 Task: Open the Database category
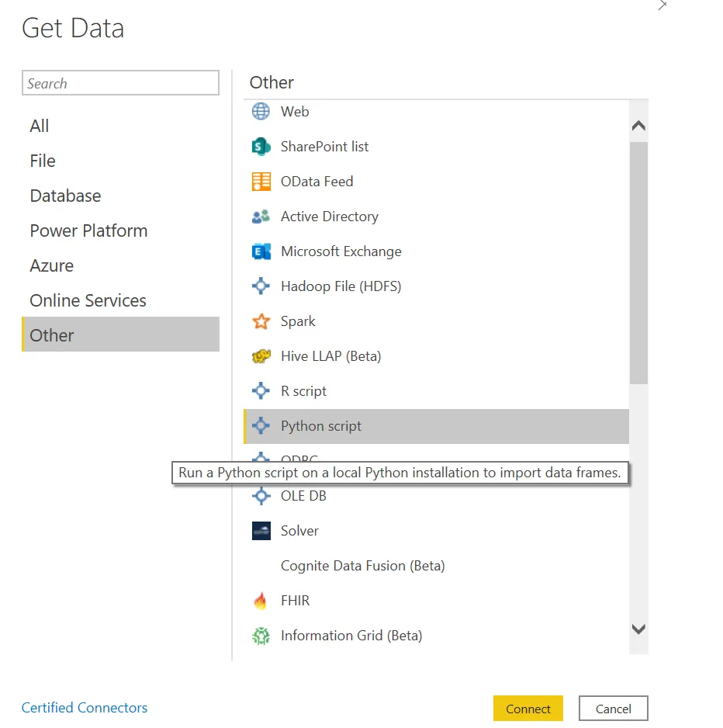(65, 196)
